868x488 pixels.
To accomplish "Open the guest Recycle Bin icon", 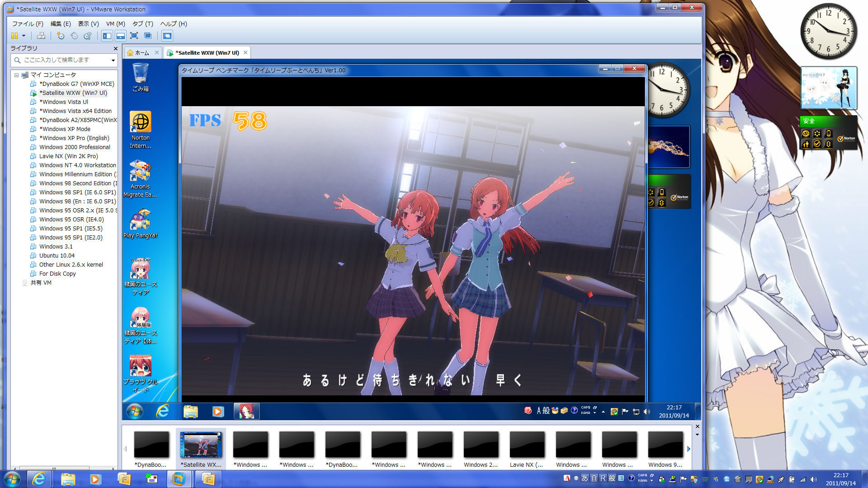I will coord(141,78).
